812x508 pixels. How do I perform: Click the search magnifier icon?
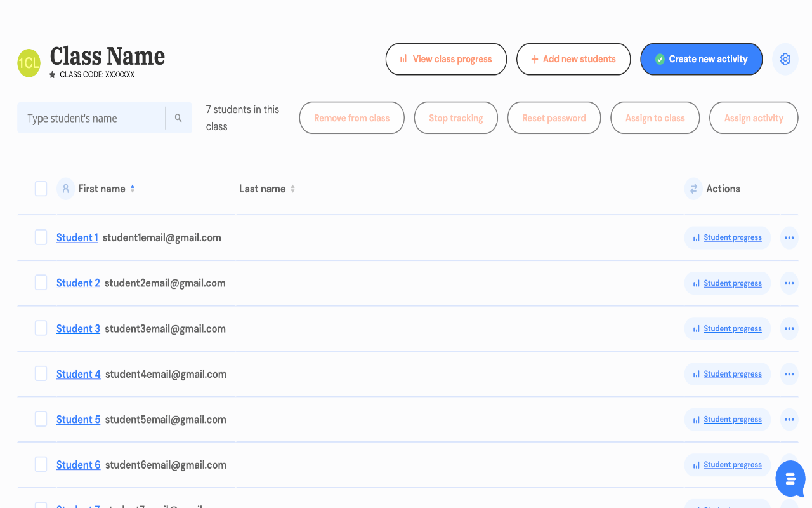point(178,117)
